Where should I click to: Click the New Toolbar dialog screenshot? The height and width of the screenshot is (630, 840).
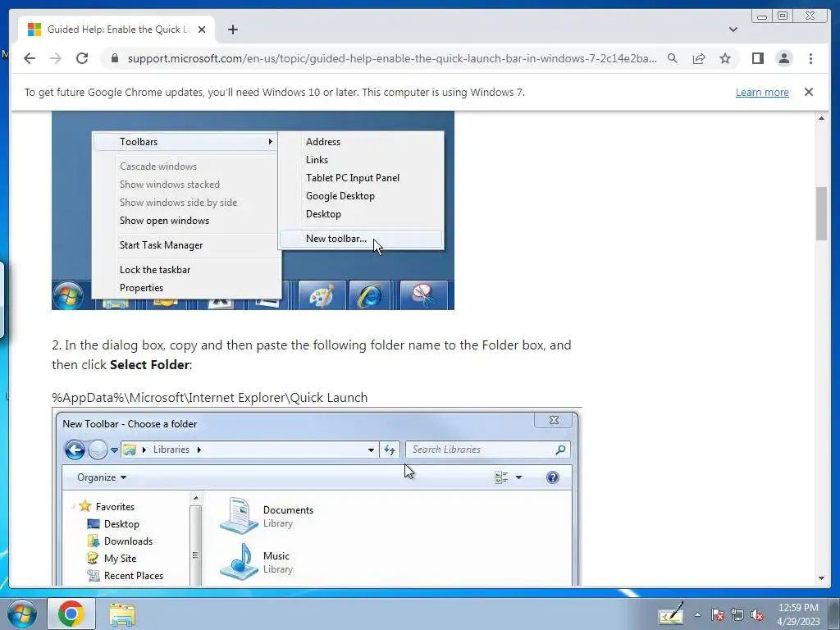pyautogui.click(x=317, y=496)
